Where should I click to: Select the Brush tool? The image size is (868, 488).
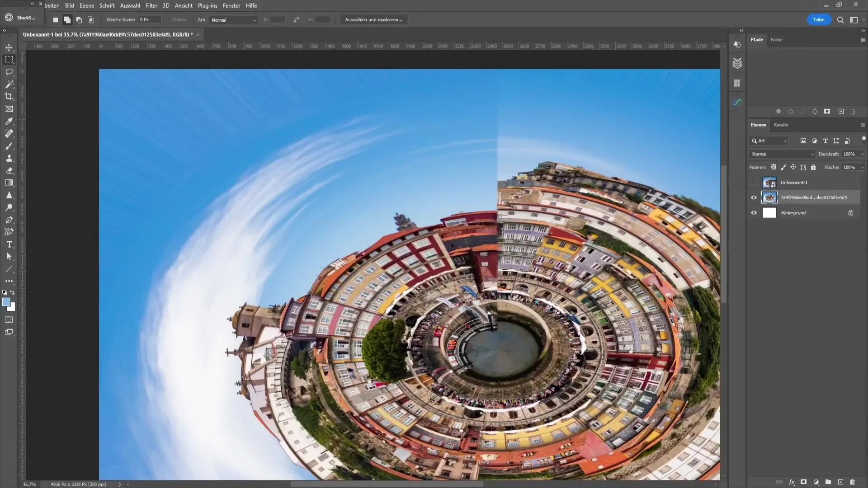pyautogui.click(x=9, y=145)
